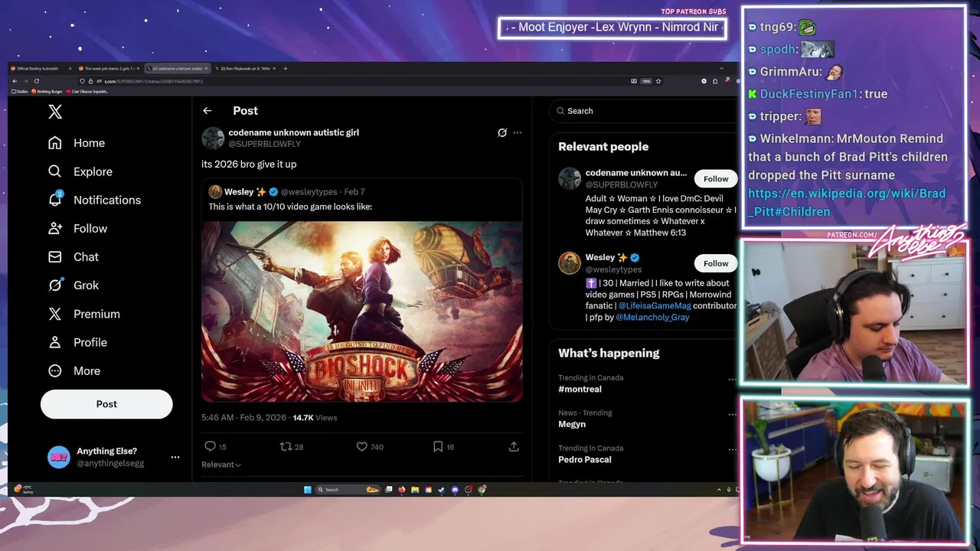Screen dimensions: 980x551
Task: Like the post showing 740 likes
Action: point(361,446)
